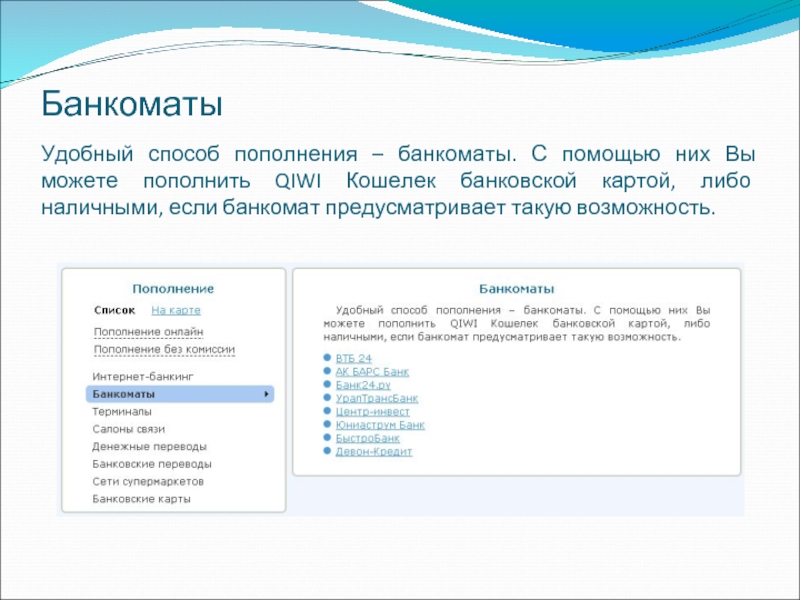The width and height of the screenshot is (800, 600).
Task: Select Сети супермаркетов in the sidebar
Action: coord(148,482)
